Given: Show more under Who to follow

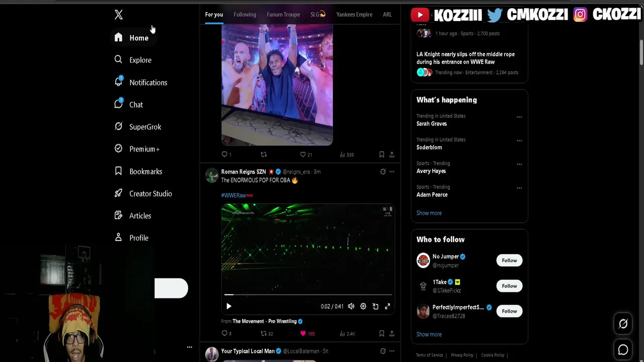Looking at the screenshot, I should coord(429,334).
